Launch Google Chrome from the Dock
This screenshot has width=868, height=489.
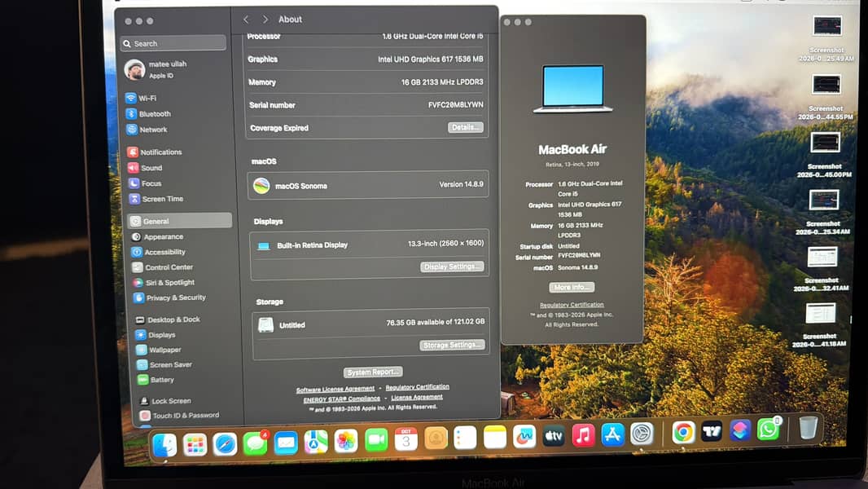point(683,432)
